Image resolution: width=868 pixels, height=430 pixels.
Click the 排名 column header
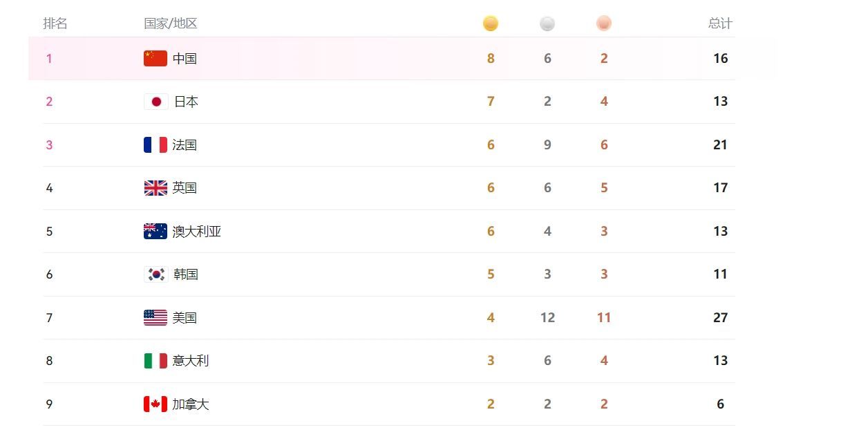point(55,24)
